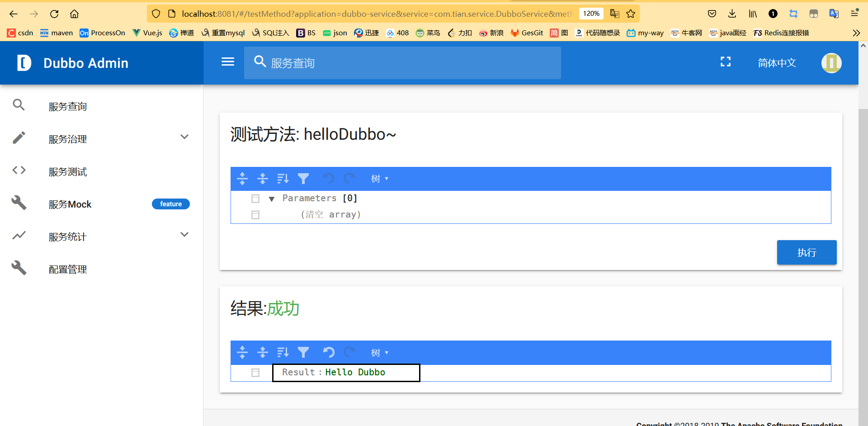Expand the 服务统计 sidebar group
Viewport: 868px width, 426px height.
(184, 235)
